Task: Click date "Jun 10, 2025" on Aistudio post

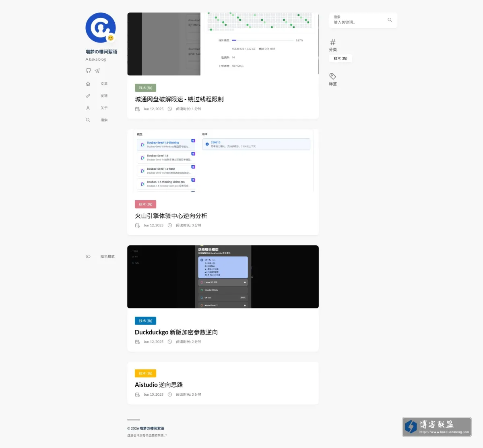Action: (x=153, y=395)
